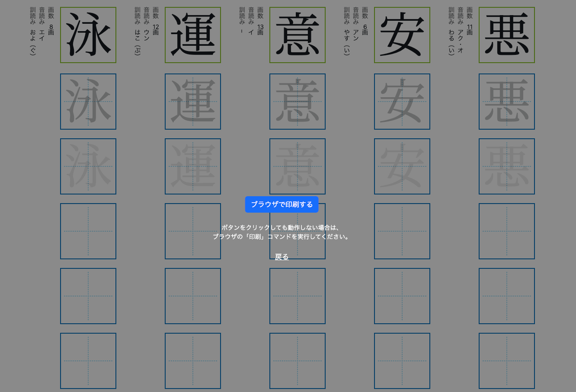Select the black model kanji 悪 in green box
The image size is (576, 392).
point(507,35)
